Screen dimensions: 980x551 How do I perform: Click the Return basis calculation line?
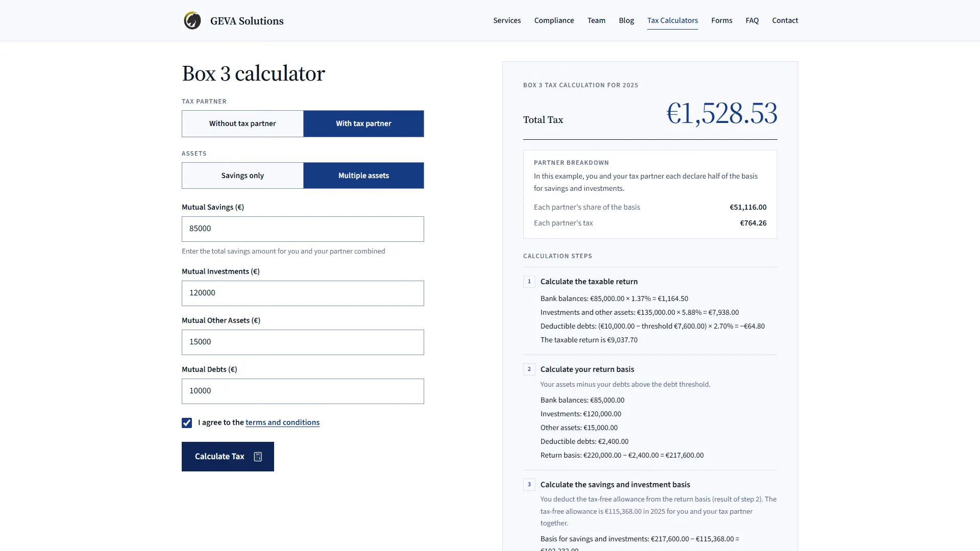coord(622,455)
